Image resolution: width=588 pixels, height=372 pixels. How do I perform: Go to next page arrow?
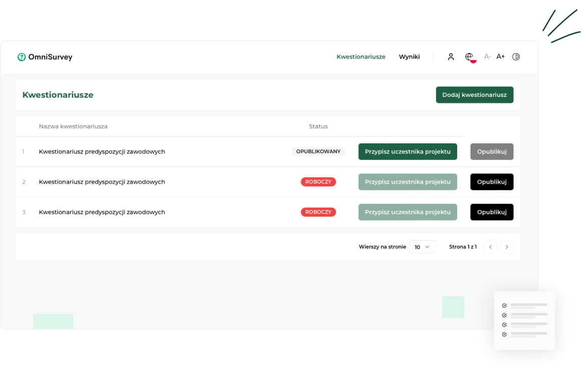click(x=507, y=247)
